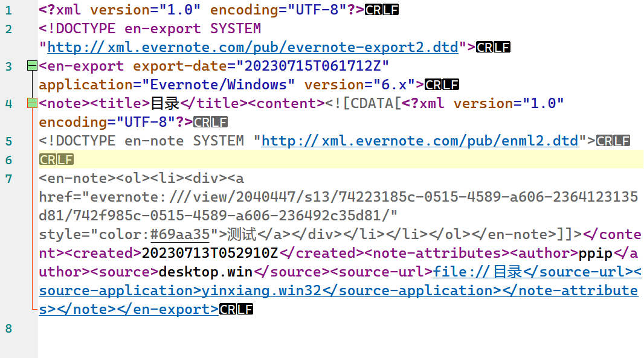Click the export-date value 20230715T061712Z
644x358 pixels.
pos(312,66)
